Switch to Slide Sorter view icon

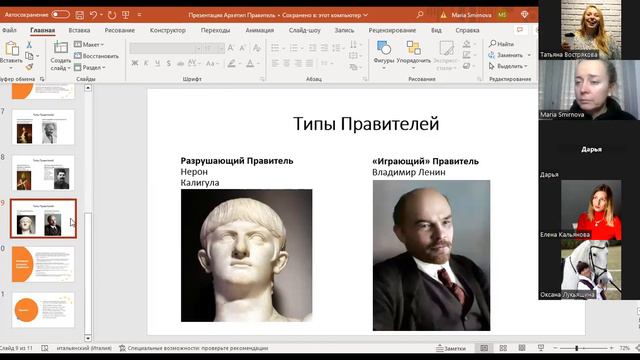click(x=503, y=348)
